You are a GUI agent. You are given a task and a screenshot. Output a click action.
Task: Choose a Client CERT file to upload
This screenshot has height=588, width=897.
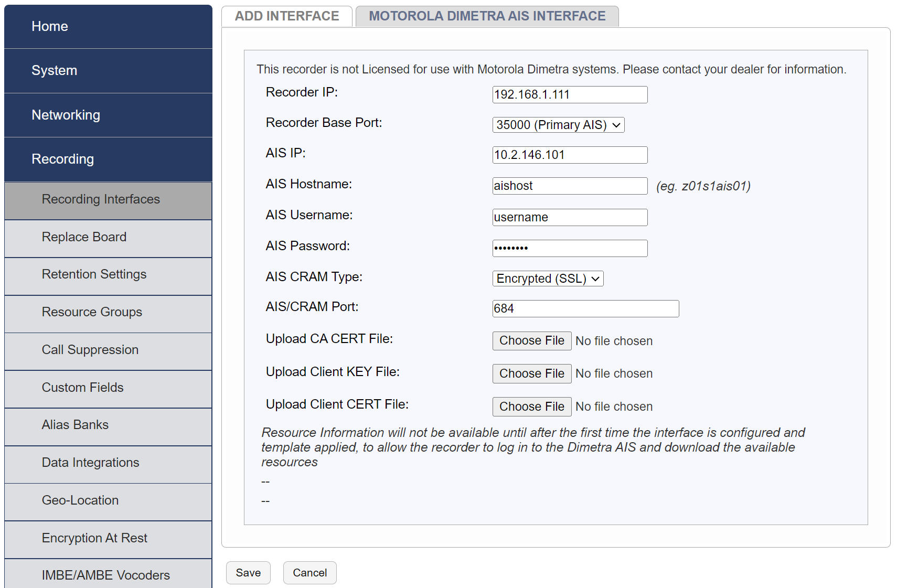(x=531, y=407)
